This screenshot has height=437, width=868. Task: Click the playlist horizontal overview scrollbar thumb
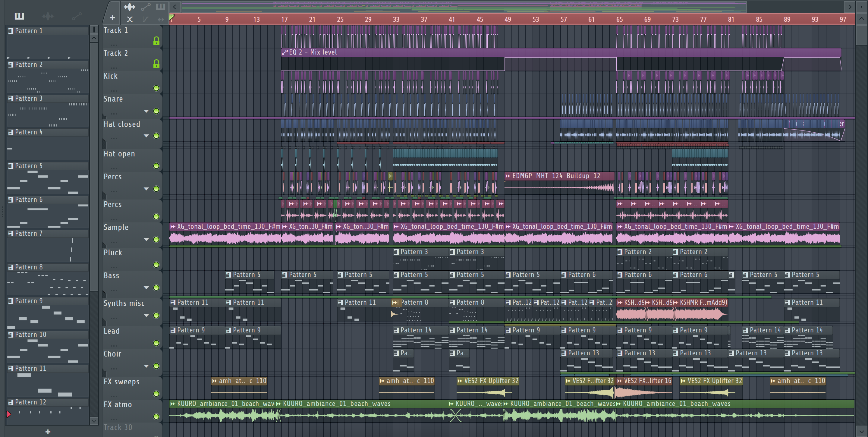[464, 6]
